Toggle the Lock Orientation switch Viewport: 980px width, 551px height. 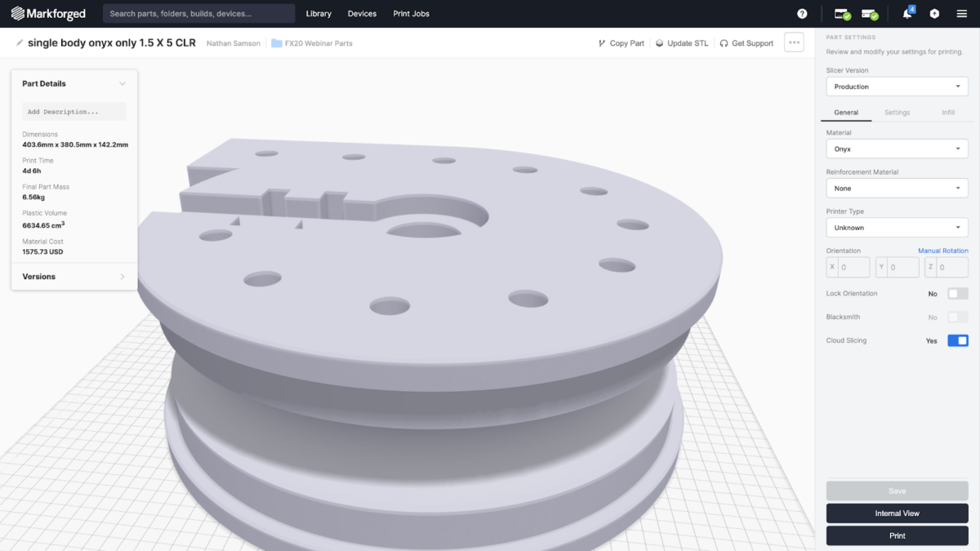tap(957, 294)
